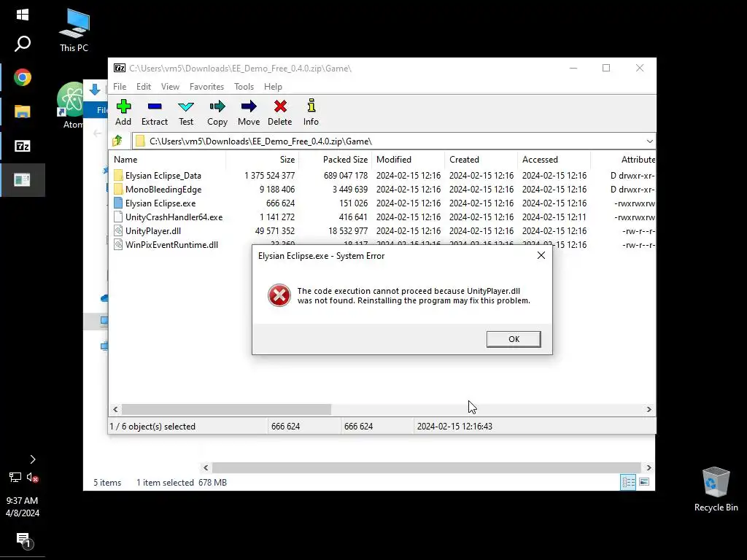The image size is (747, 560).
Task: Select This PC desktop icon
Action: 74,29
